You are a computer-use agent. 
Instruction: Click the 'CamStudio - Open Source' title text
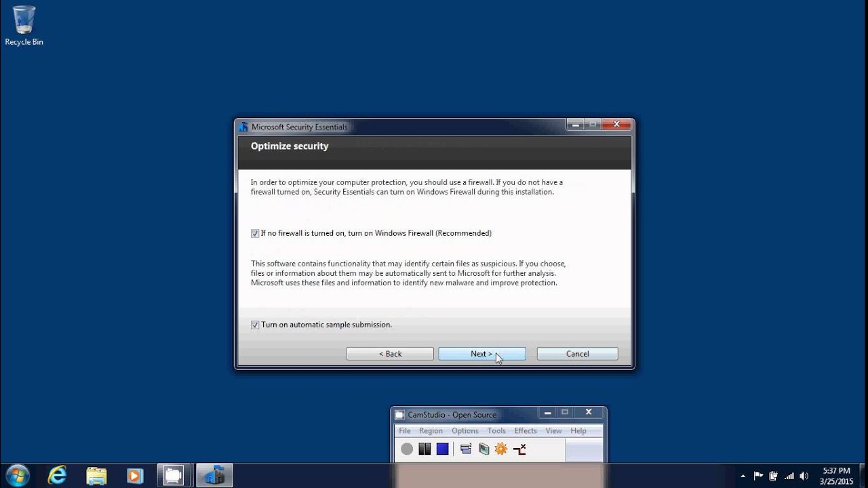point(452,415)
